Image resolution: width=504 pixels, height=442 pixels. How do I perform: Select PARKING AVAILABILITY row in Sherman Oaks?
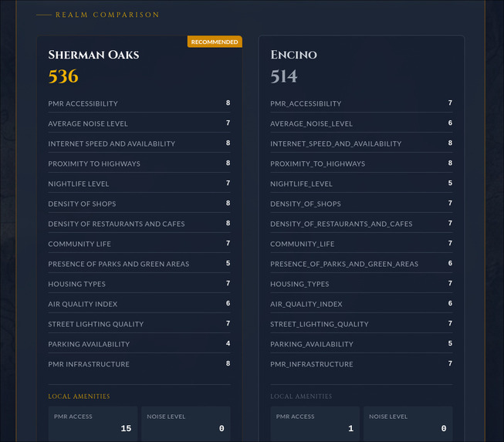click(x=139, y=344)
